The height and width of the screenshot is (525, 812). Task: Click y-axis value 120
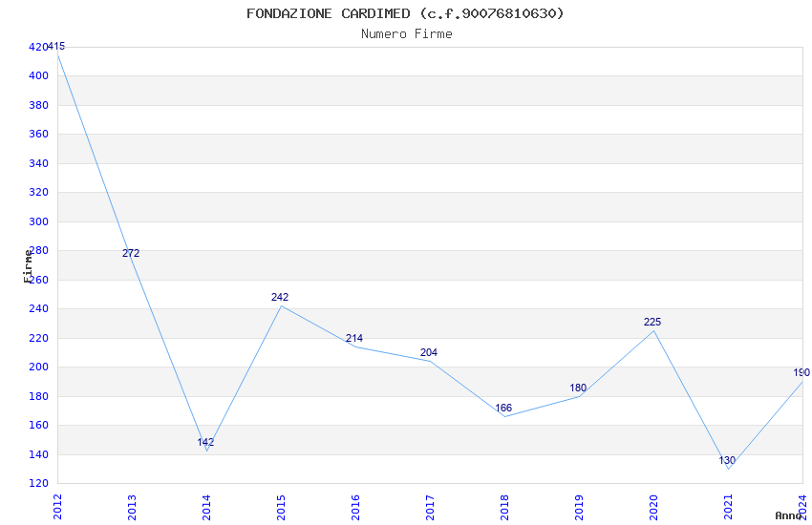click(38, 483)
